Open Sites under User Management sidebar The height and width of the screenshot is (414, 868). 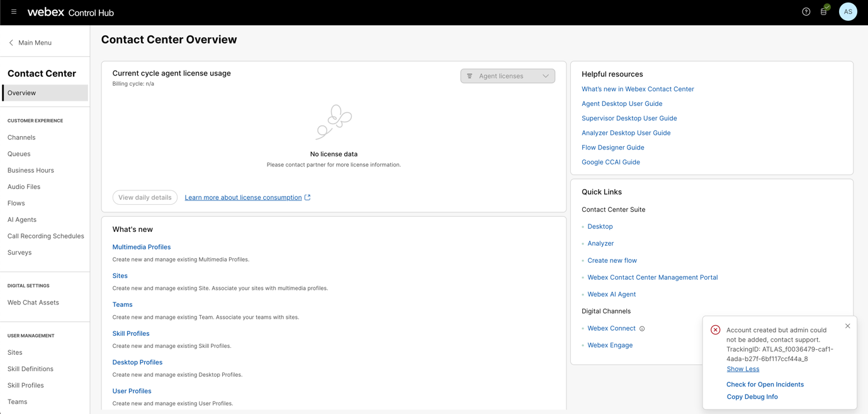(15, 352)
